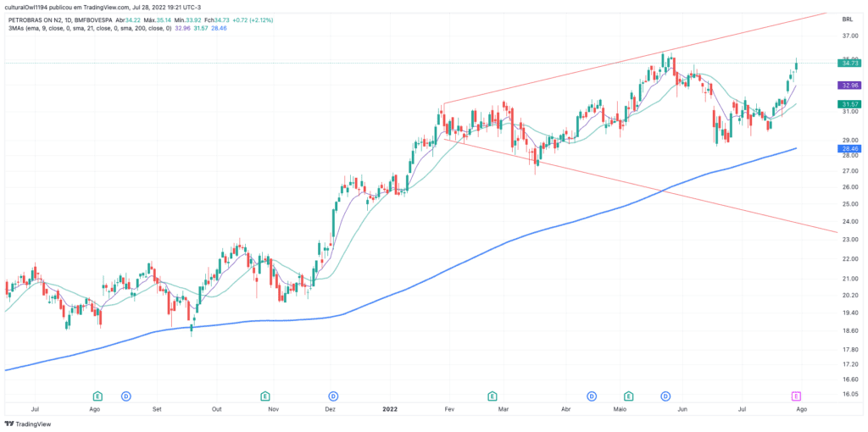Select the 3MAs indicator legend

point(89,28)
